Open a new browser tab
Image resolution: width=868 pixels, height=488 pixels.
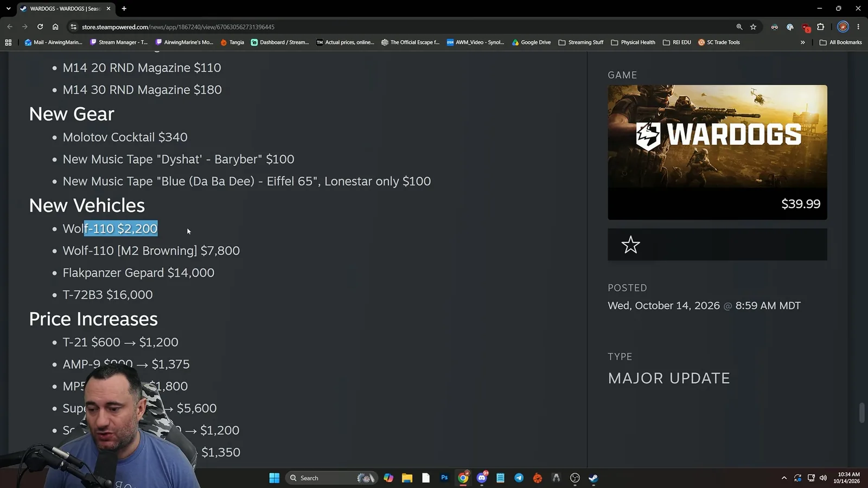click(x=124, y=9)
